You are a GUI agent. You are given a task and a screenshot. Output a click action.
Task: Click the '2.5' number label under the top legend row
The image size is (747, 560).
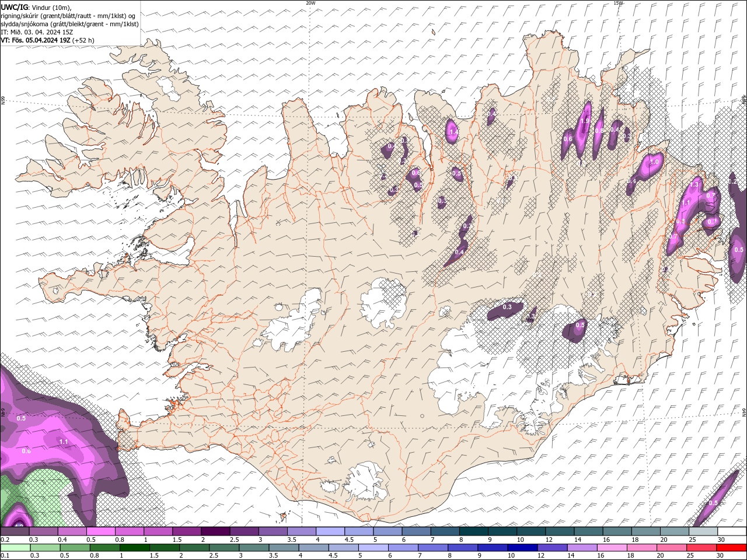pos(235,540)
